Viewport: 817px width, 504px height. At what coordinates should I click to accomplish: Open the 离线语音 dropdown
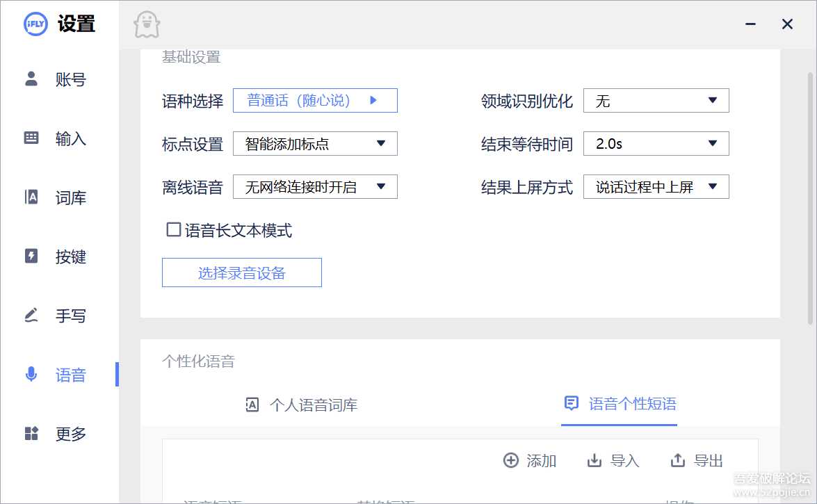point(314,187)
